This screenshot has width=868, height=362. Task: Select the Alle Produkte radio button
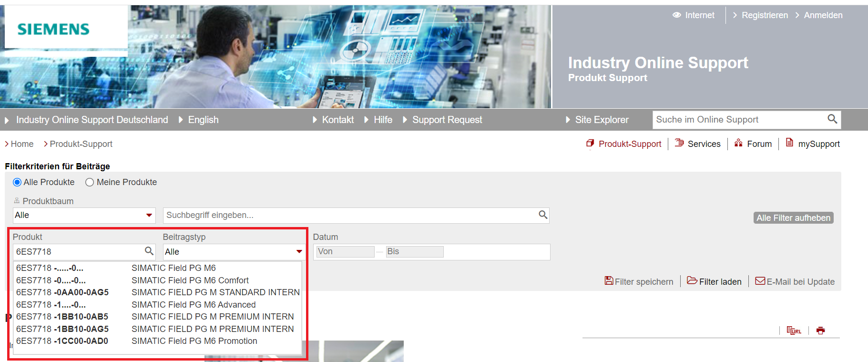[17, 182]
